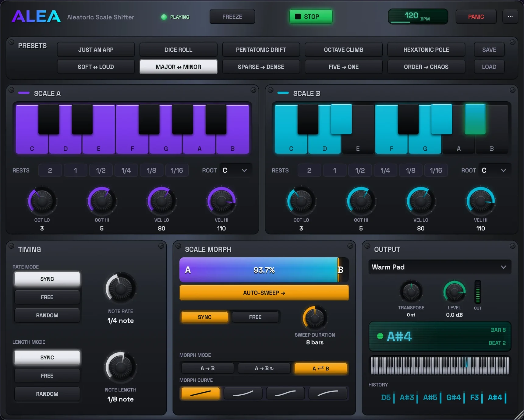The height and width of the screenshot is (420, 524).
Task: Select the ORDER → CHAOS preset
Action: coord(426,67)
